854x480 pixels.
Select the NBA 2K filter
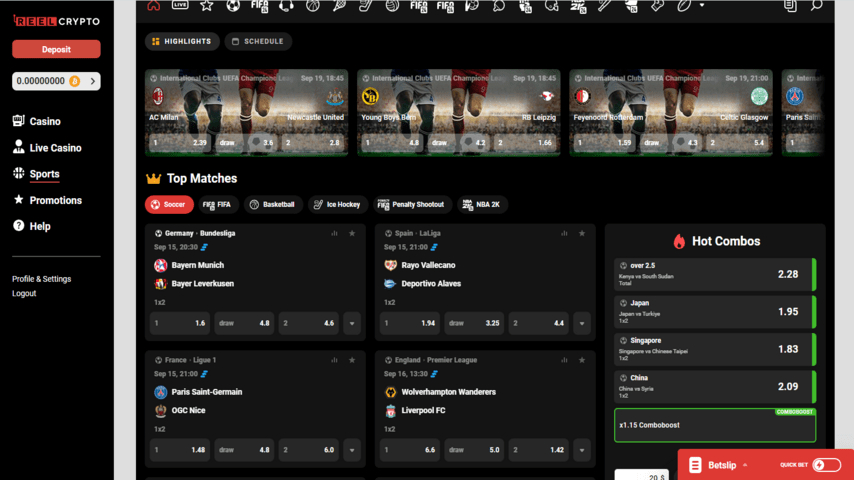click(482, 204)
